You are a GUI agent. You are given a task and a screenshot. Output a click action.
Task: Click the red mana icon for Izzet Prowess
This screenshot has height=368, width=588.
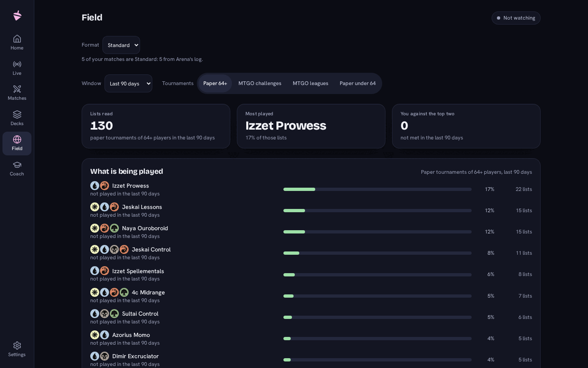coord(105,186)
